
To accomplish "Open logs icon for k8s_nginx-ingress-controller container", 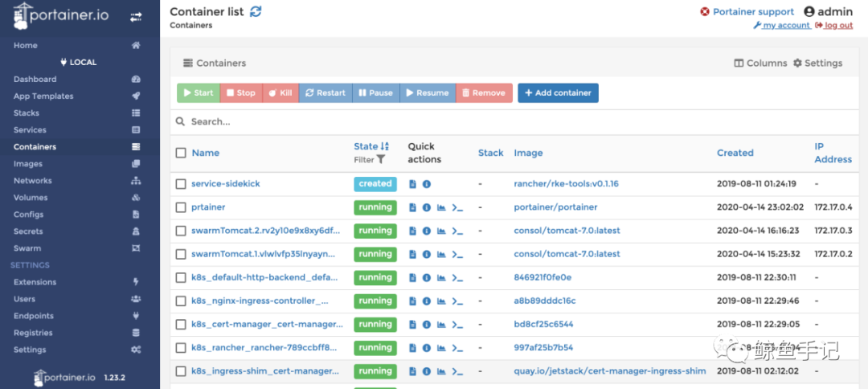I will [x=412, y=301].
